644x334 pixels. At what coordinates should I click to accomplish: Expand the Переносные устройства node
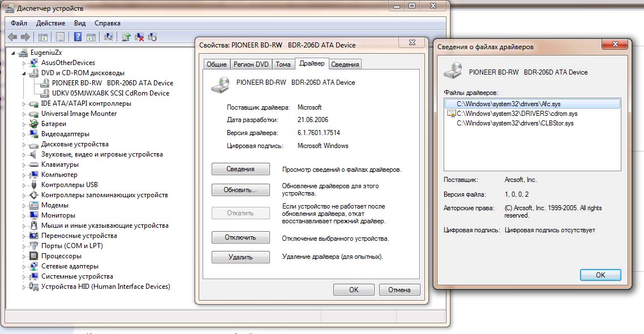(24, 236)
